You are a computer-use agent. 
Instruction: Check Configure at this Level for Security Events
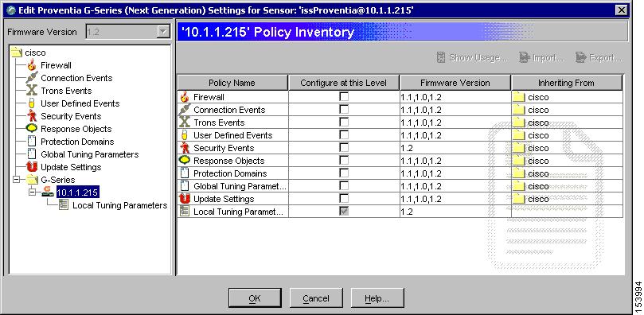344,148
